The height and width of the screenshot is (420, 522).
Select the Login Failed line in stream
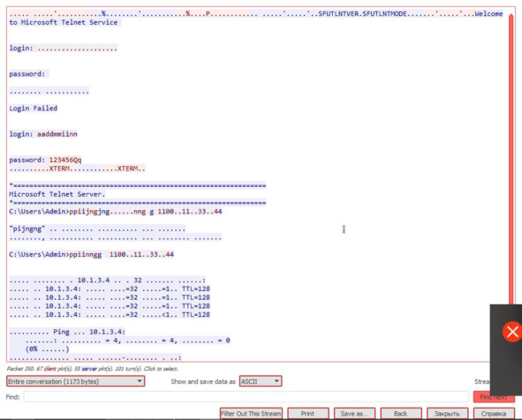34,108
